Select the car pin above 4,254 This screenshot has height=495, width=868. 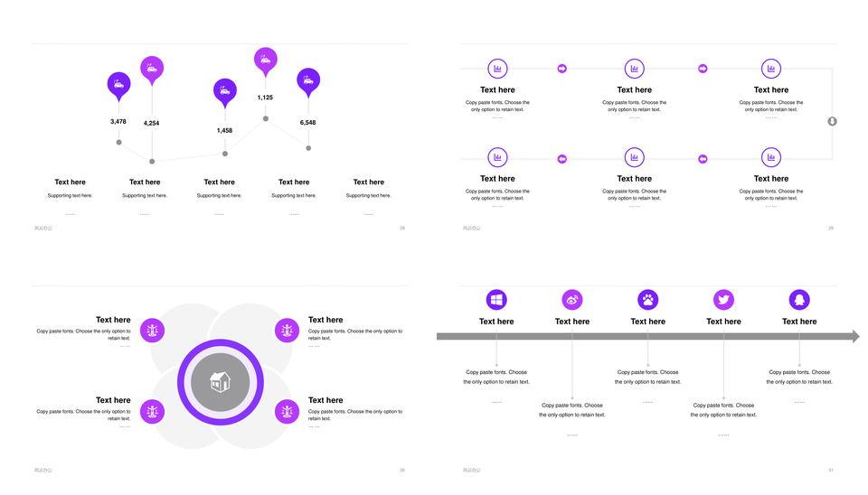click(x=152, y=68)
